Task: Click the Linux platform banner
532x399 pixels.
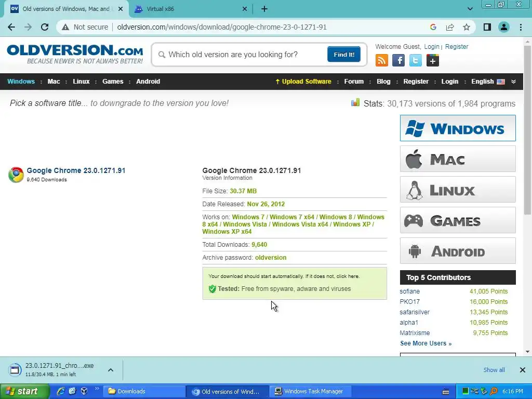Action: (458, 189)
